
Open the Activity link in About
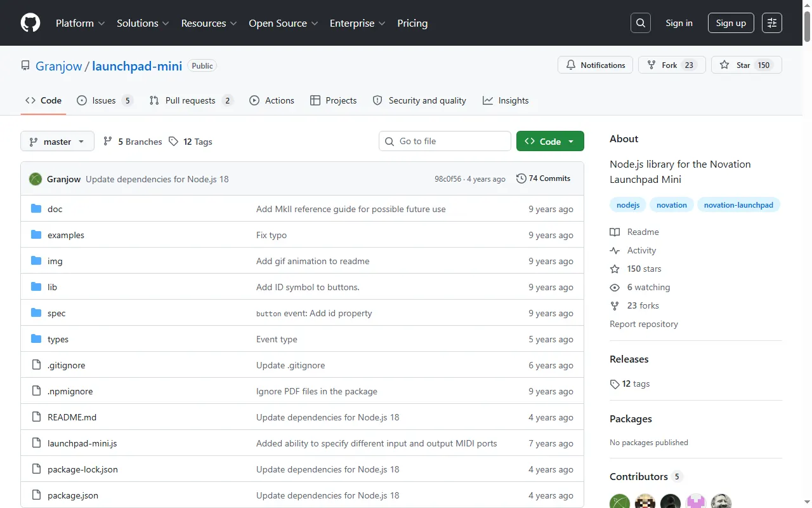633,250
